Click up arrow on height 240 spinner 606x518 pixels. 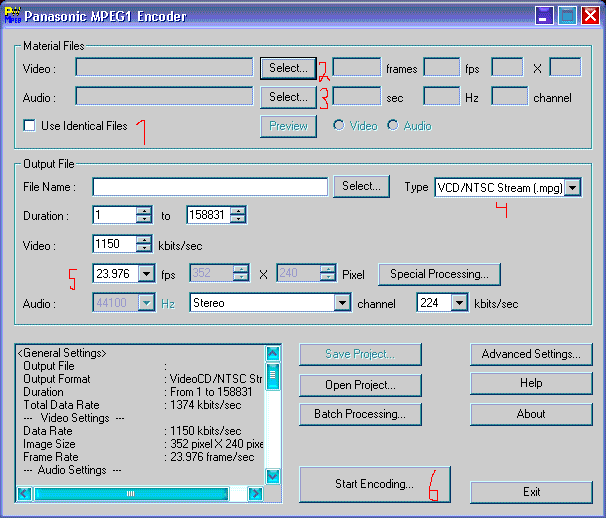pyautogui.click(x=328, y=269)
